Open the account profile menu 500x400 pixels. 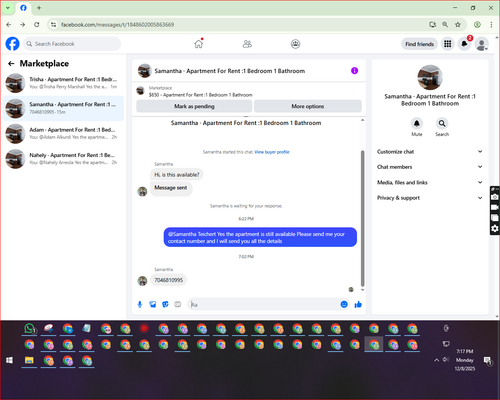481,44
